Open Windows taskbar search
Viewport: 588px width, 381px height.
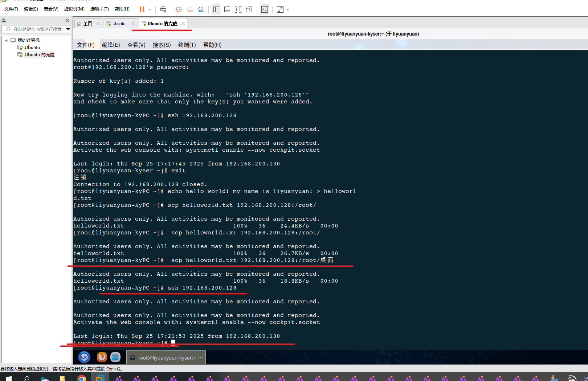[26, 378]
